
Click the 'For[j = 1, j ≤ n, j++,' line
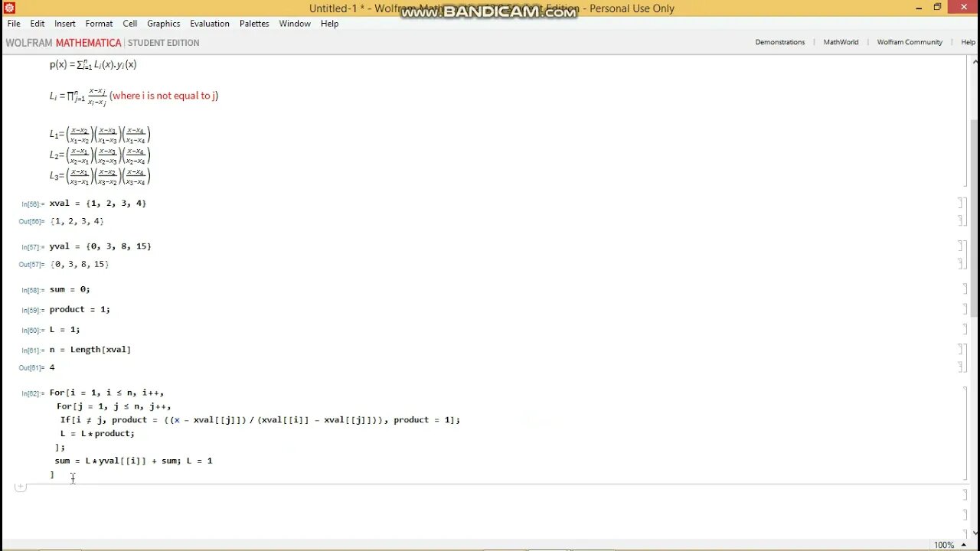(114, 406)
